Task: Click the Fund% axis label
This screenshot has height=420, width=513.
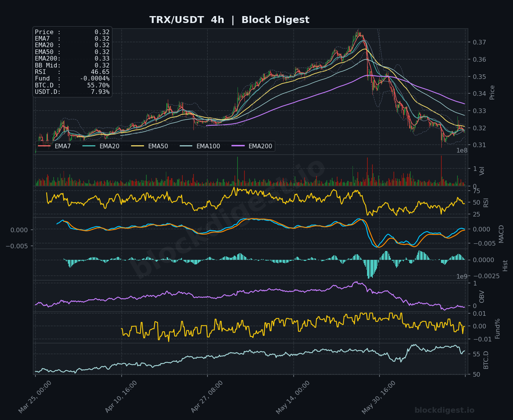Action: pyautogui.click(x=497, y=328)
